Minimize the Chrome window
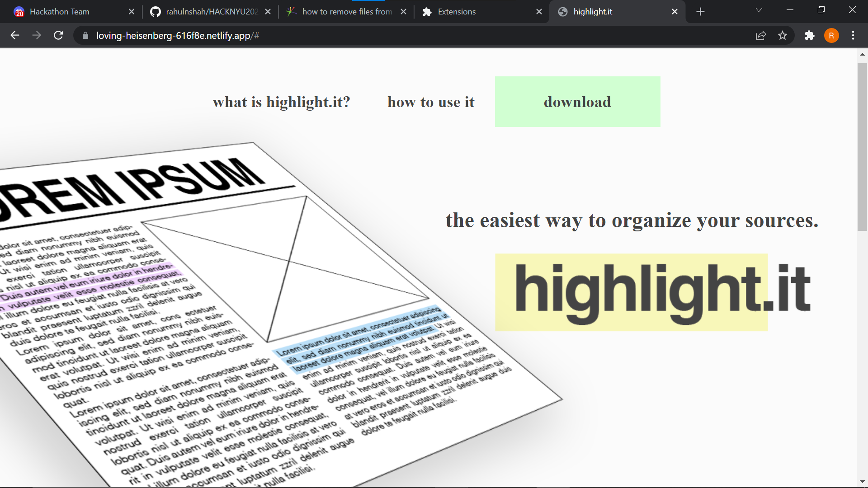 click(x=790, y=10)
